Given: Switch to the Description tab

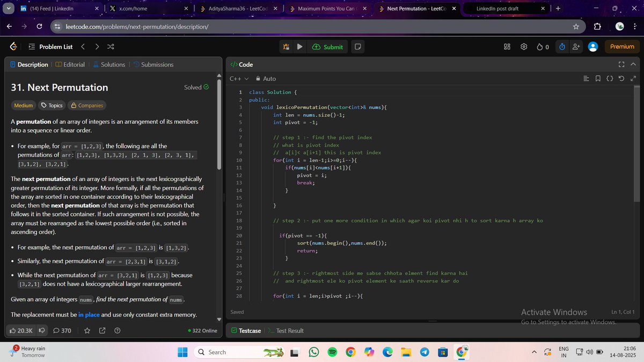Looking at the screenshot, I should coord(29,64).
